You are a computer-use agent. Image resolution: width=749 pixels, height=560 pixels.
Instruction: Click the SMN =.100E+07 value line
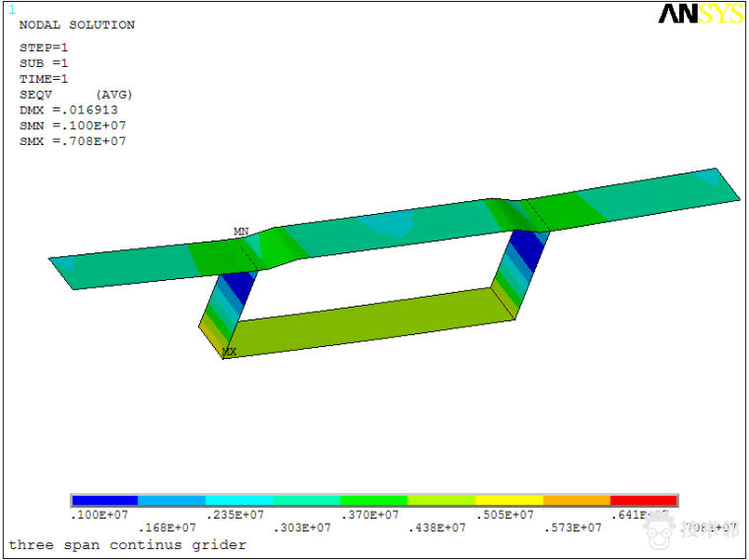(x=73, y=126)
